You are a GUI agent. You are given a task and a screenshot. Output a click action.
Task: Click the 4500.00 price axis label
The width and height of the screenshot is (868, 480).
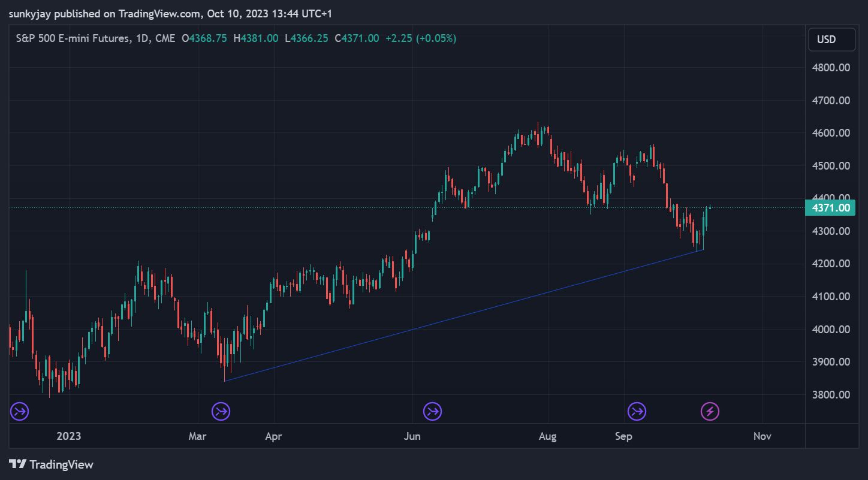(830, 166)
